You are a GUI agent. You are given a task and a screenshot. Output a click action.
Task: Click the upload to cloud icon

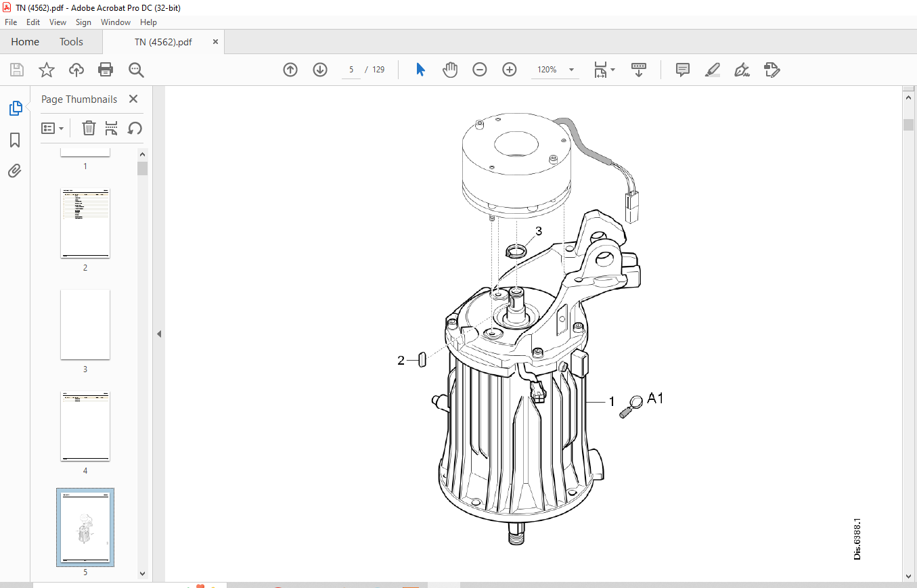[x=76, y=70]
